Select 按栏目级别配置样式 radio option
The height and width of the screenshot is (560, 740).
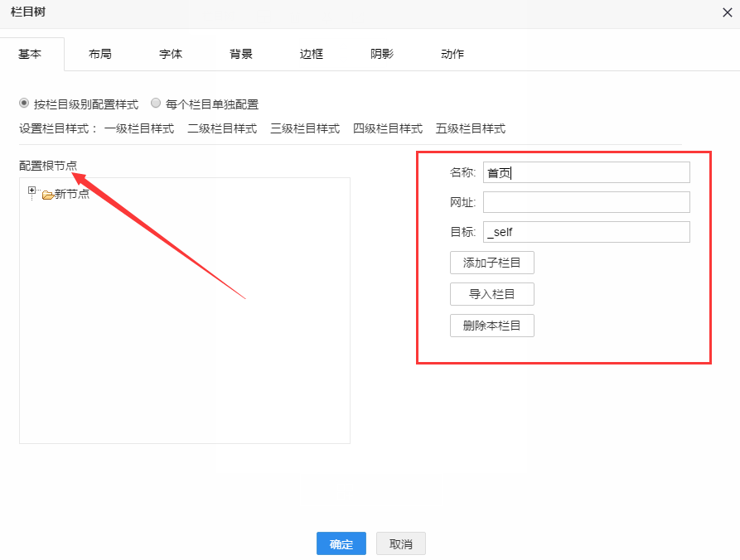[24, 104]
